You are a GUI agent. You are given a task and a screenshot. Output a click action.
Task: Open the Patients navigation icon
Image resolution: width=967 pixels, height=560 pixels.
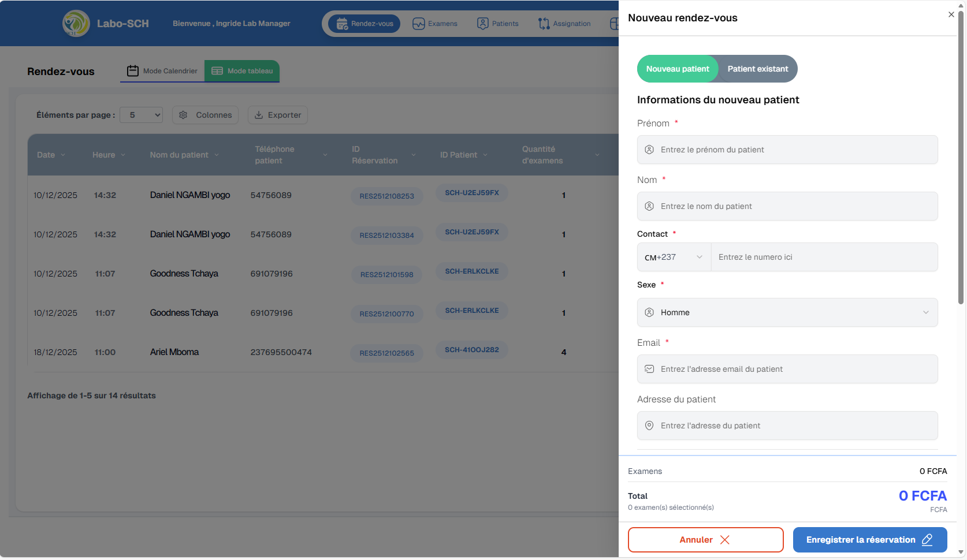click(482, 24)
